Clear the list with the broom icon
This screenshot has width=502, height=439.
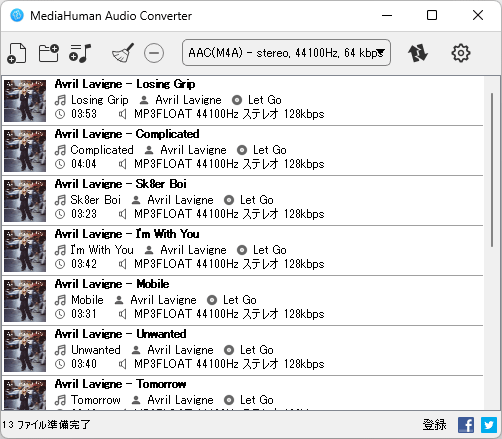(123, 53)
